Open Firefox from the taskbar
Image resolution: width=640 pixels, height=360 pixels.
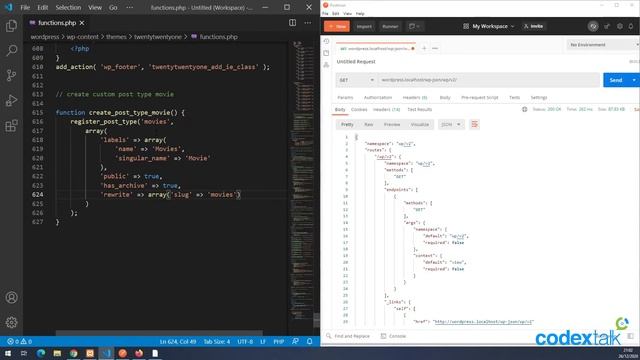tap(139, 353)
